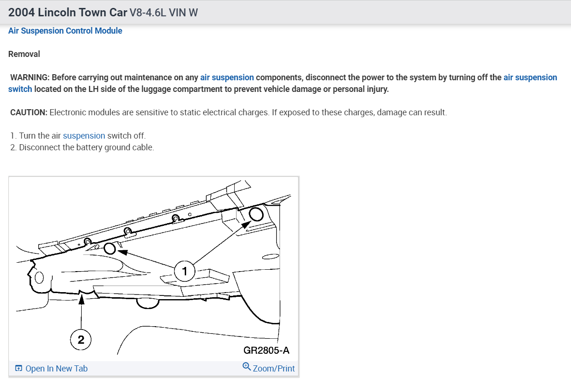The width and height of the screenshot is (571, 392).
Task: Click the 'CAUTION:' label text
Action: (x=29, y=112)
